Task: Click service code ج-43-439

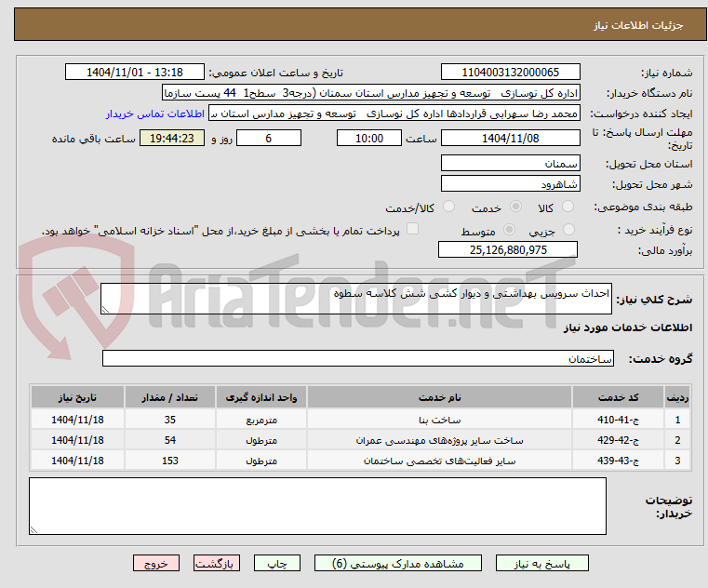Action: tap(618, 461)
